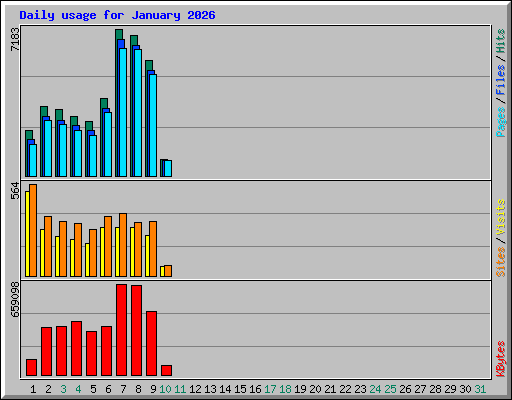This screenshot has height=400, width=512.
Task: Click the cyan Pages bar for day 6
Action: pos(108,144)
